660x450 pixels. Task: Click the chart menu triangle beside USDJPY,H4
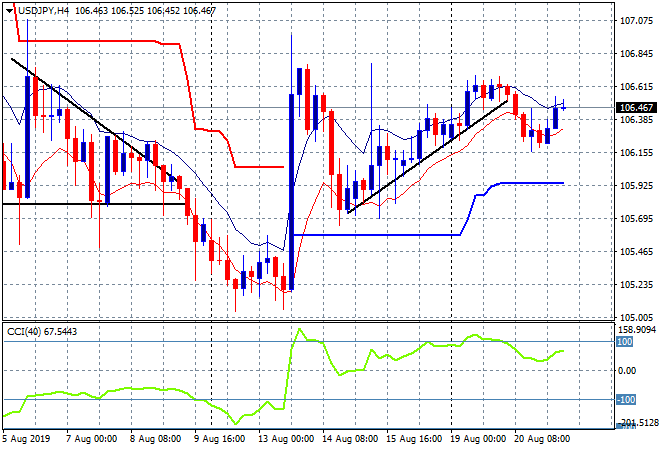coord(9,11)
